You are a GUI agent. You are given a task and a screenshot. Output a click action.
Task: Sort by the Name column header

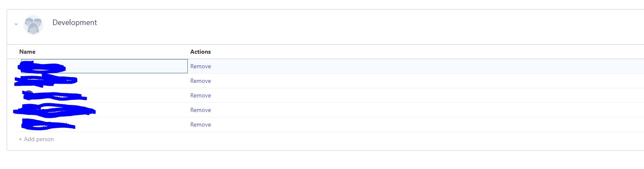coord(27,52)
